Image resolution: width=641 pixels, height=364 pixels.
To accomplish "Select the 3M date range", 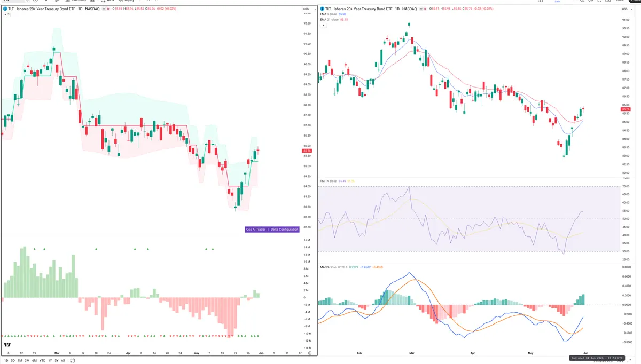I will pyautogui.click(x=27, y=361).
